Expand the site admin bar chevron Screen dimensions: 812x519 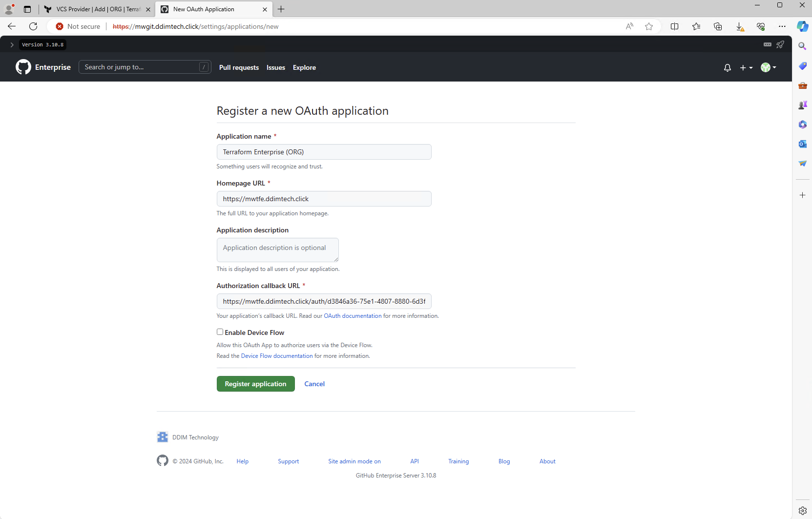[x=12, y=44]
